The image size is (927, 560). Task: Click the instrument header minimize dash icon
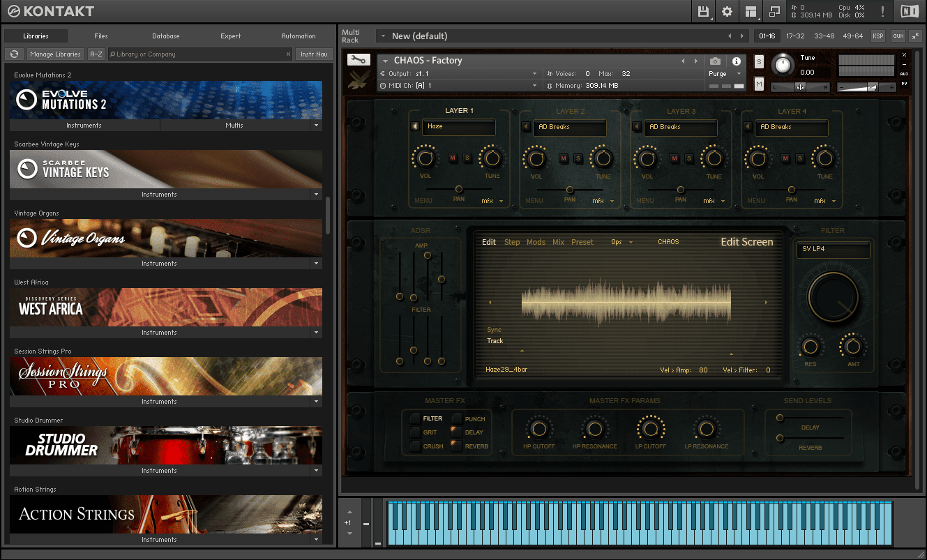click(x=904, y=63)
